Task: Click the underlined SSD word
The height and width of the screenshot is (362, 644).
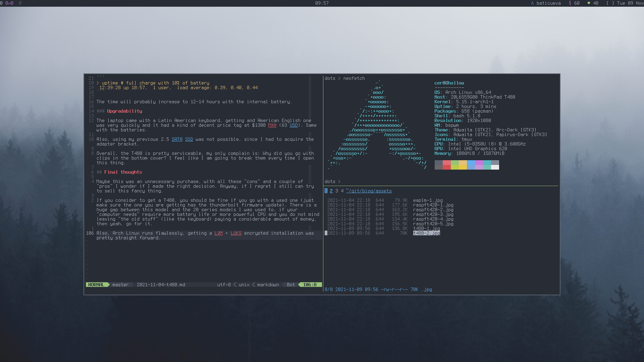Action: (x=189, y=139)
